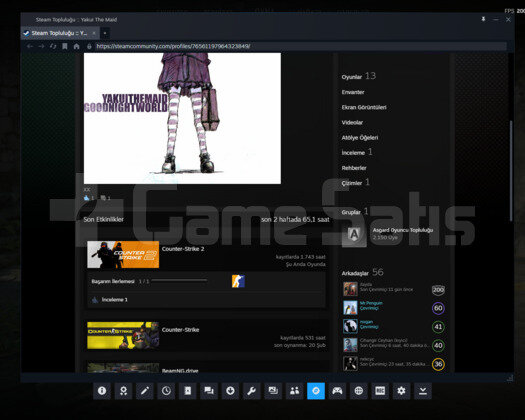Open the globe web icon in overlay bar
Viewport: 525px width, 420px height.
359,391
